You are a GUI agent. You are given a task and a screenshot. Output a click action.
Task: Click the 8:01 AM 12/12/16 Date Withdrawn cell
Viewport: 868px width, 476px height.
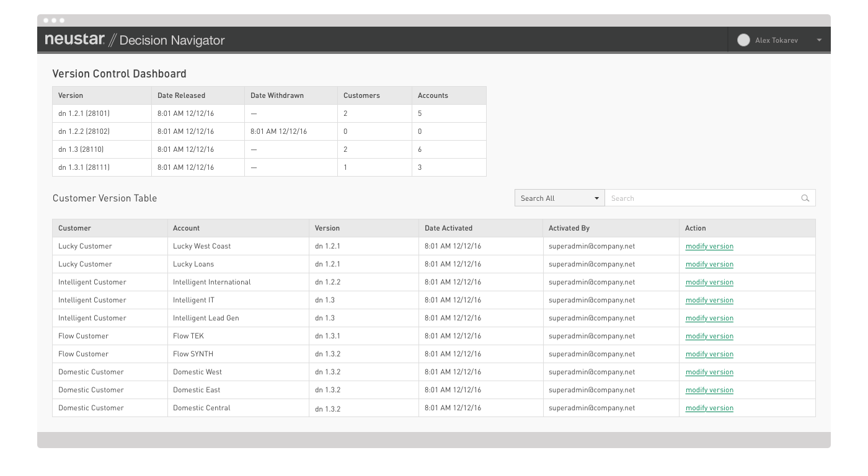click(291, 131)
